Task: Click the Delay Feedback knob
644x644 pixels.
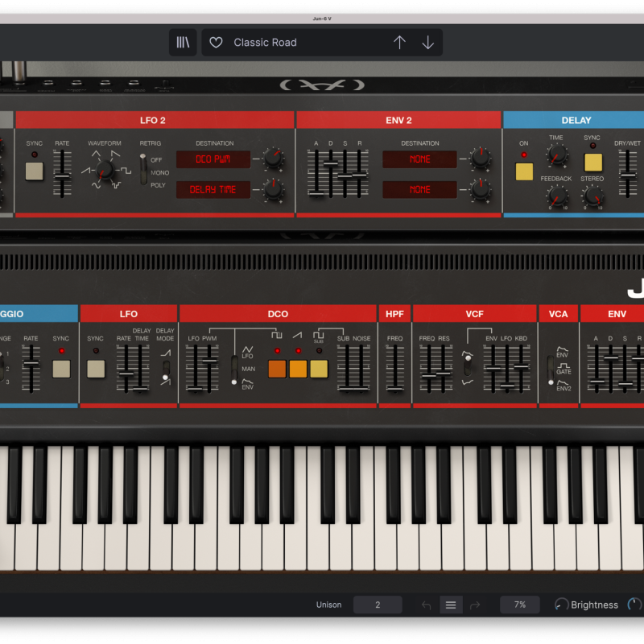Action: point(557,196)
